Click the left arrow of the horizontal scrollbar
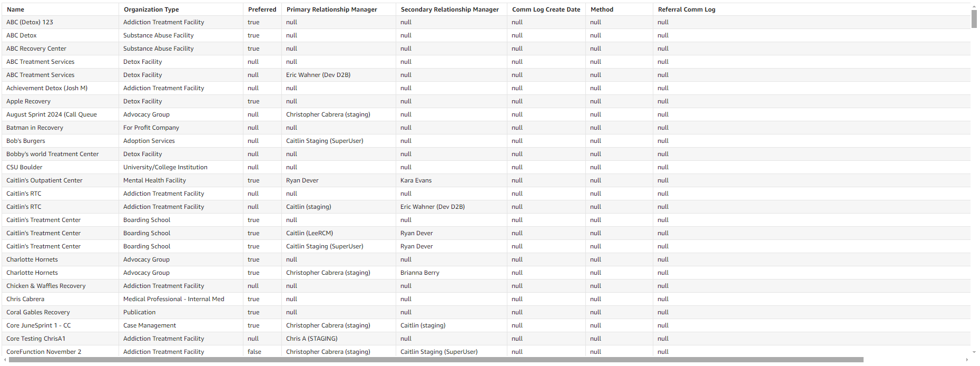 (5, 360)
